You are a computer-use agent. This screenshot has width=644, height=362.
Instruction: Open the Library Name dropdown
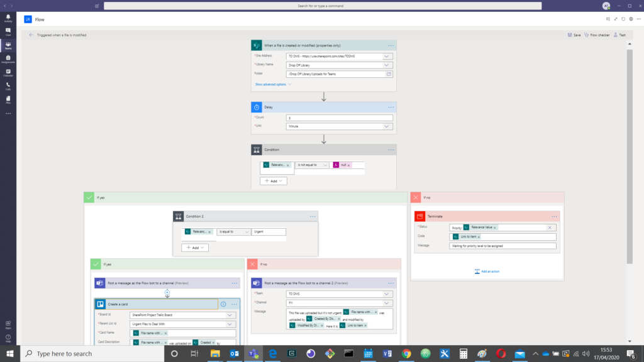click(388, 65)
